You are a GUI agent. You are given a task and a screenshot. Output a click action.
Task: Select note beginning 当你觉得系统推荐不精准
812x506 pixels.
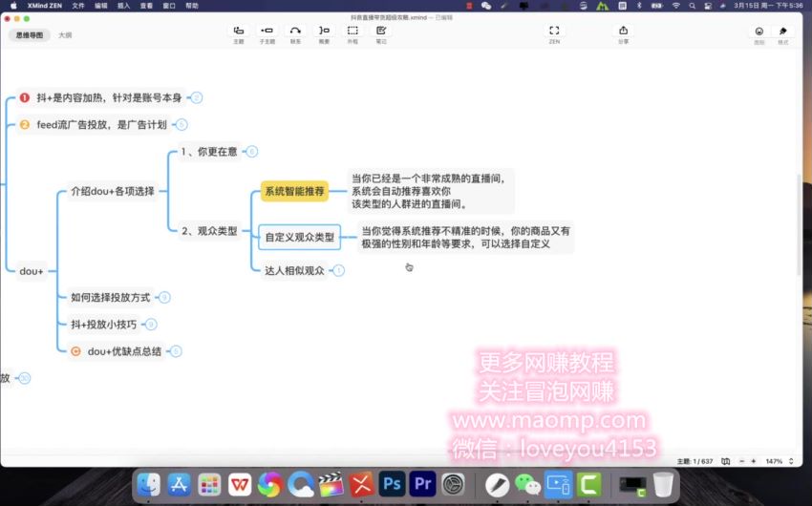pyautogui.click(x=465, y=238)
